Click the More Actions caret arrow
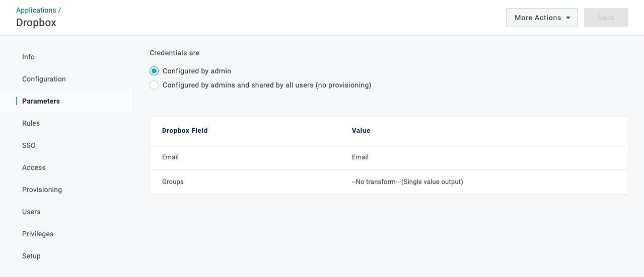The width and height of the screenshot is (644, 277). [x=568, y=18]
